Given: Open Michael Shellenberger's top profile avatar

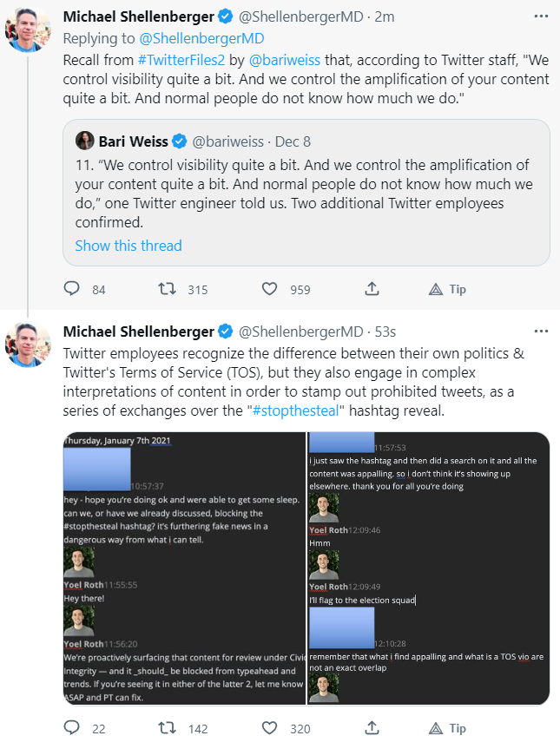Looking at the screenshot, I should tap(28, 27).
